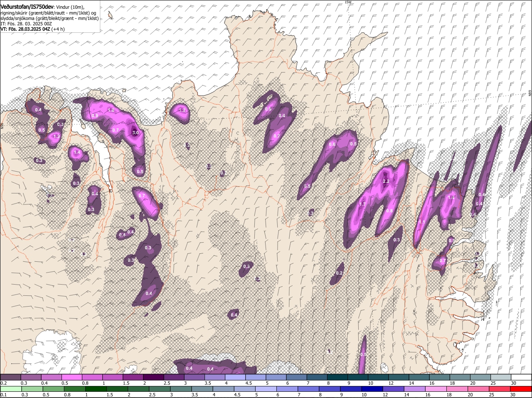
Task: Click the 1.1 label in the eastern band
Action: point(422,222)
